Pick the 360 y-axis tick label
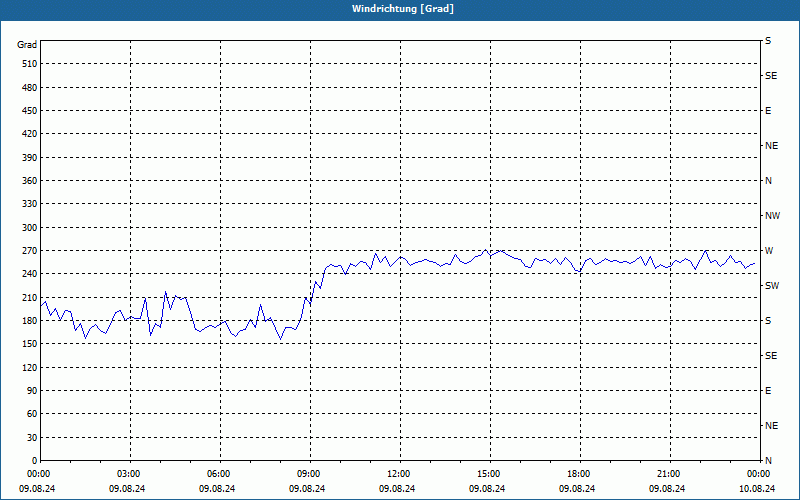The width and height of the screenshot is (800, 500). (x=30, y=181)
